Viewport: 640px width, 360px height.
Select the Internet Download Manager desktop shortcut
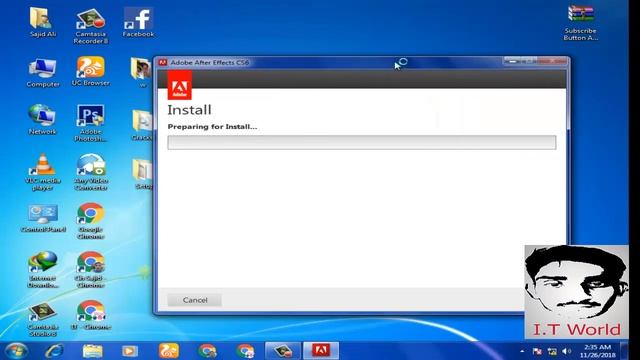pyautogui.click(x=42, y=270)
